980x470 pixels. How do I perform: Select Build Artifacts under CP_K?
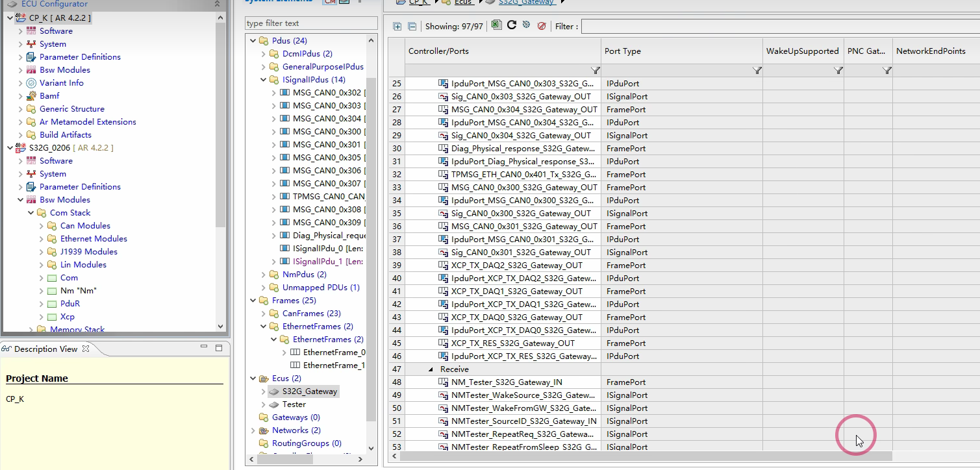(x=65, y=135)
